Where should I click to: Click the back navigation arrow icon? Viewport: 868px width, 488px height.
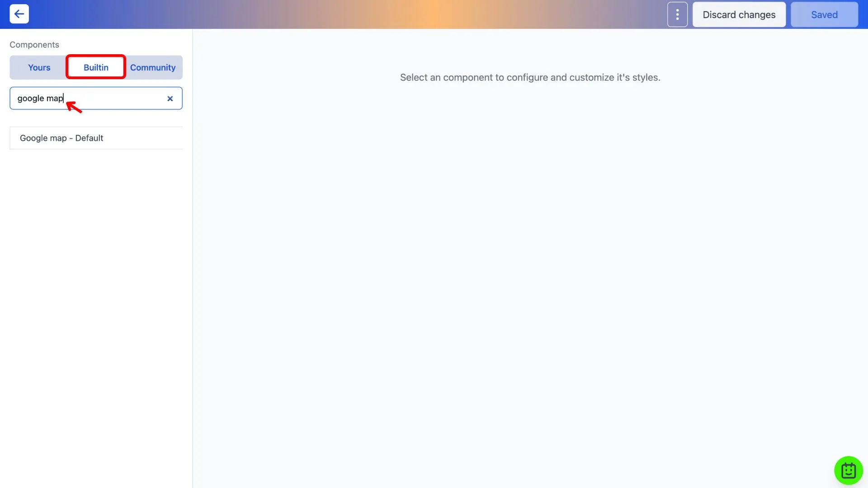19,14
